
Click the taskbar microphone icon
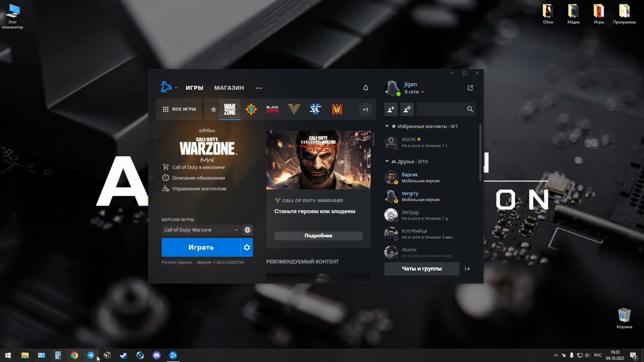tap(572, 355)
